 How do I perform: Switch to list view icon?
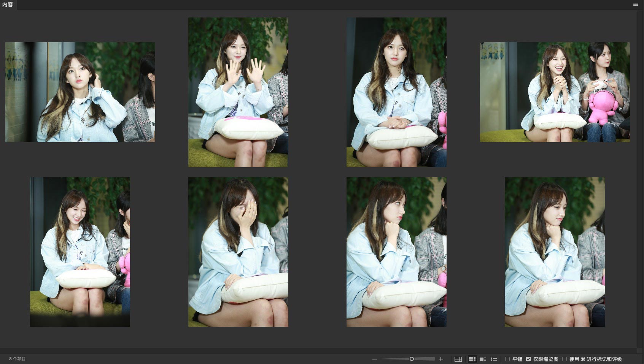coord(494,359)
